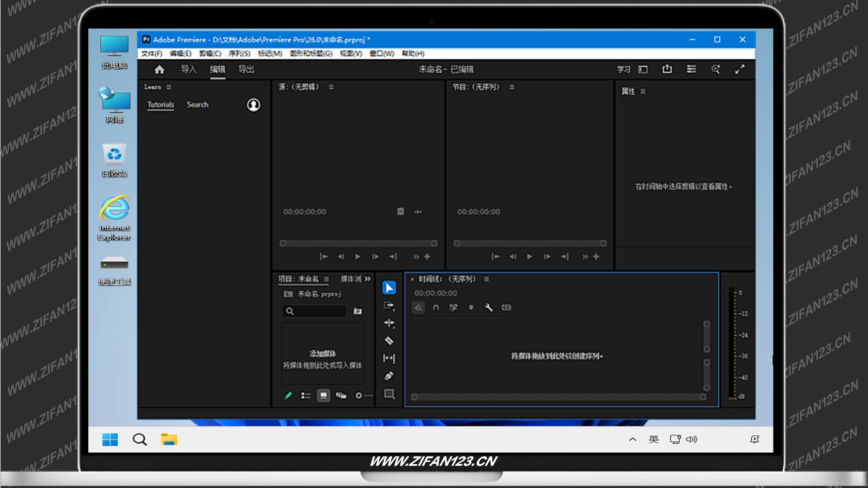This screenshot has width=868, height=488.
Task: Click Drag Video Only icon in Source monitor
Action: pos(400,212)
